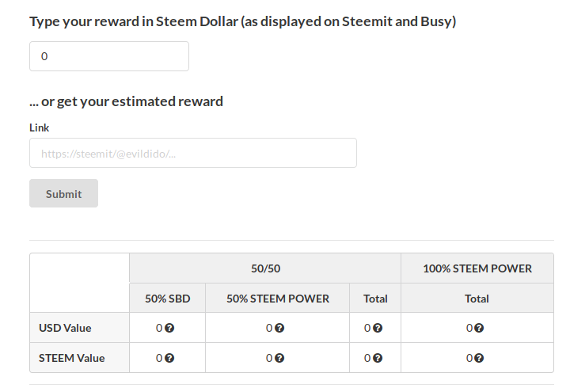Click help icon for USD 100% STEEM POWER Total
The width and height of the screenshot is (570, 392).
pos(481,328)
